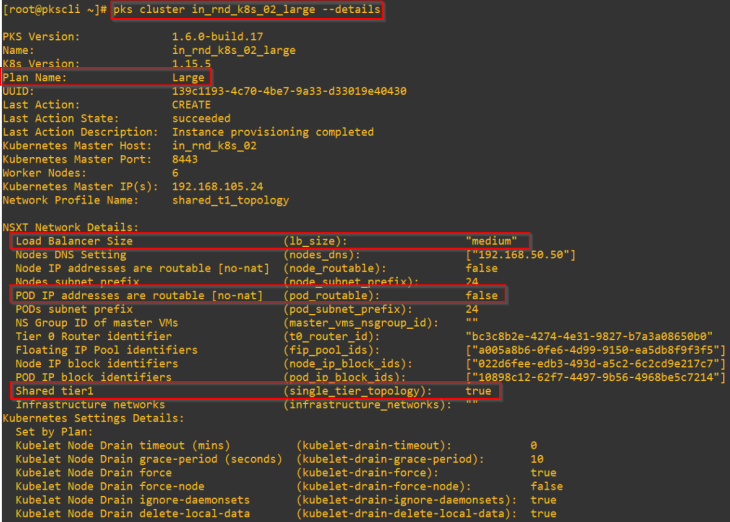730x522 pixels.
Task: Click the Kubernetes Master Port 8443
Action: pyautogui.click(x=185, y=159)
